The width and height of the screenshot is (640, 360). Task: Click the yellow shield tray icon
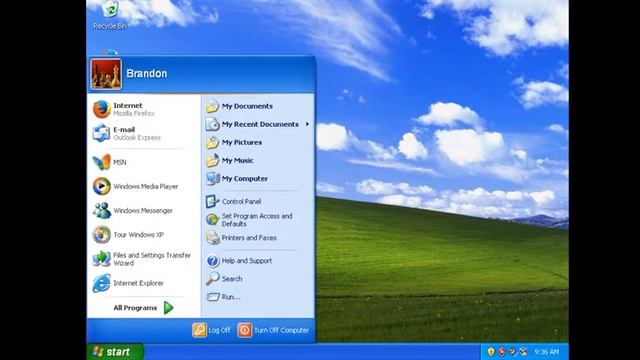pos(491,352)
